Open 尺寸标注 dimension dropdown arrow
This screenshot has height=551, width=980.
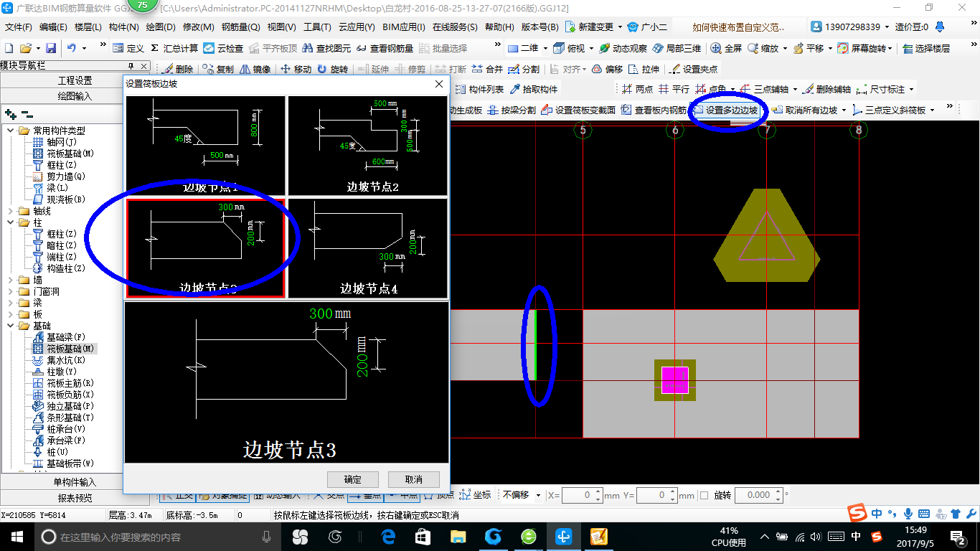(912, 89)
